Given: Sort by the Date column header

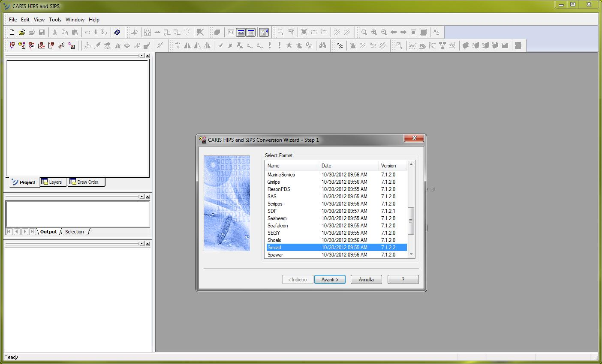Looking at the screenshot, I should tap(349, 166).
